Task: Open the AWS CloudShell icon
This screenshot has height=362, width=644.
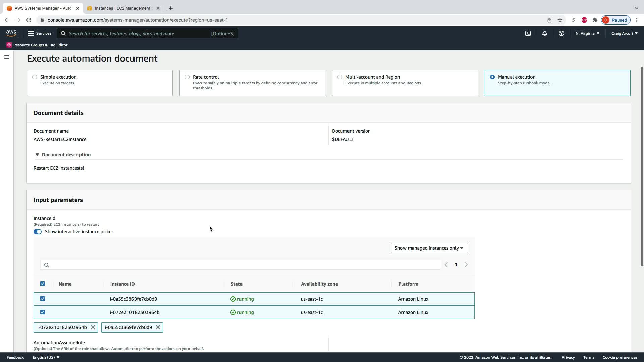Action: click(528, 33)
